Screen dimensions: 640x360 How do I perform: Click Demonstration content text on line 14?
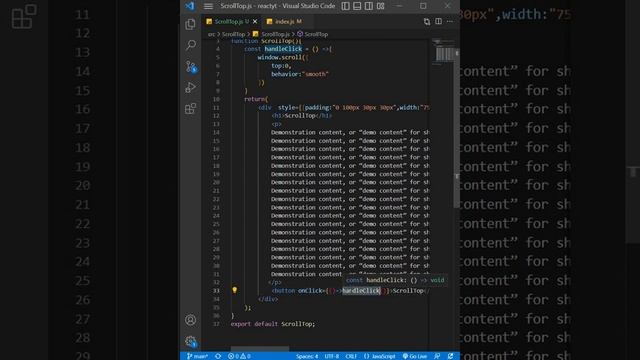tap(350, 133)
